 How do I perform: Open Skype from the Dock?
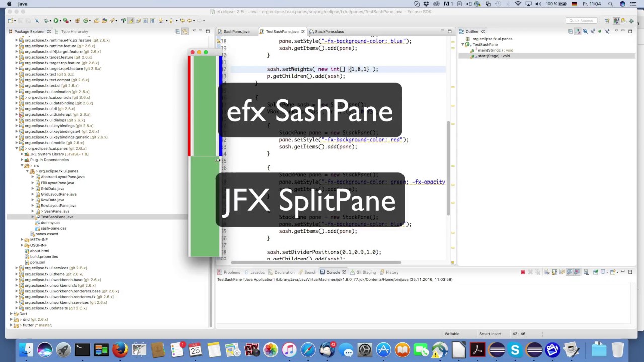(515, 350)
